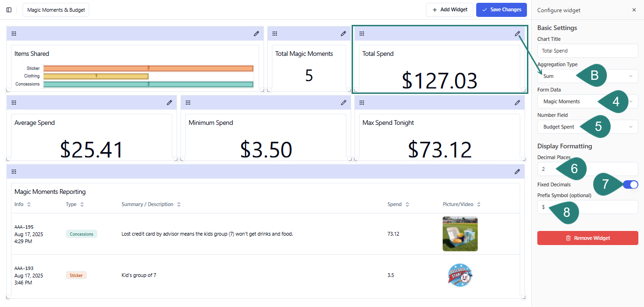Edit the Minimum Spend widget

click(x=343, y=102)
